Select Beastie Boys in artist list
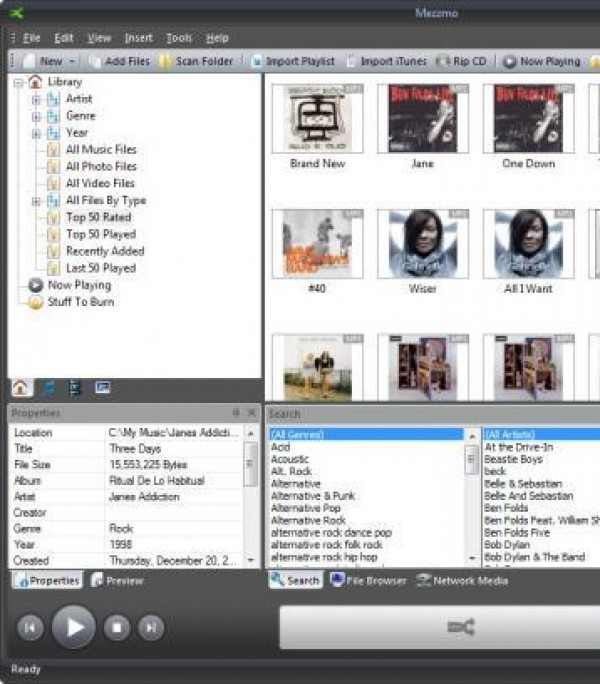 click(x=514, y=459)
